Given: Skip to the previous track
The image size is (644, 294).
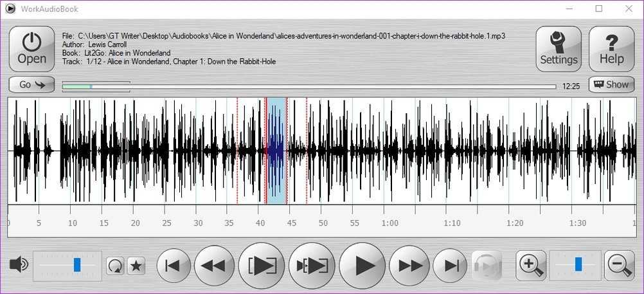Looking at the screenshot, I should pyautogui.click(x=173, y=265).
